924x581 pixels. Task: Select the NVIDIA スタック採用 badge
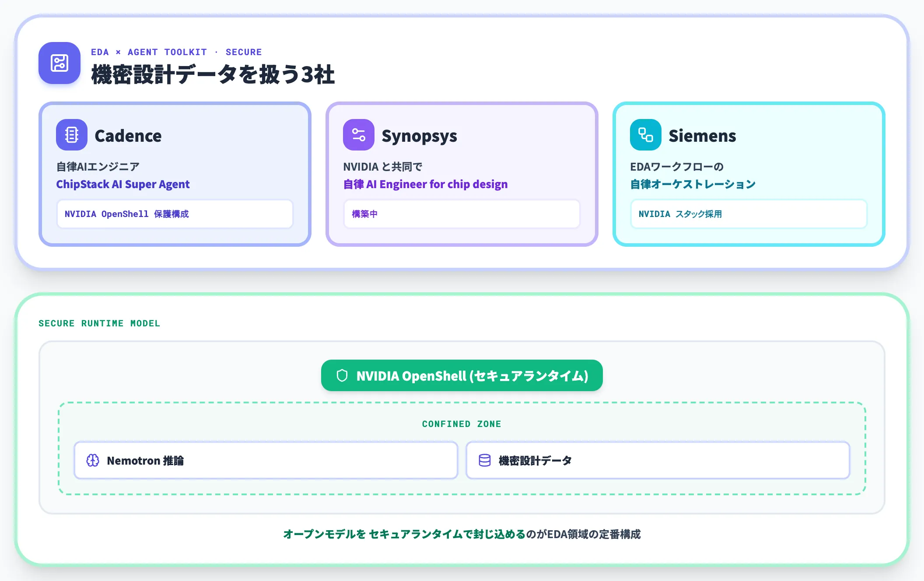(x=749, y=214)
